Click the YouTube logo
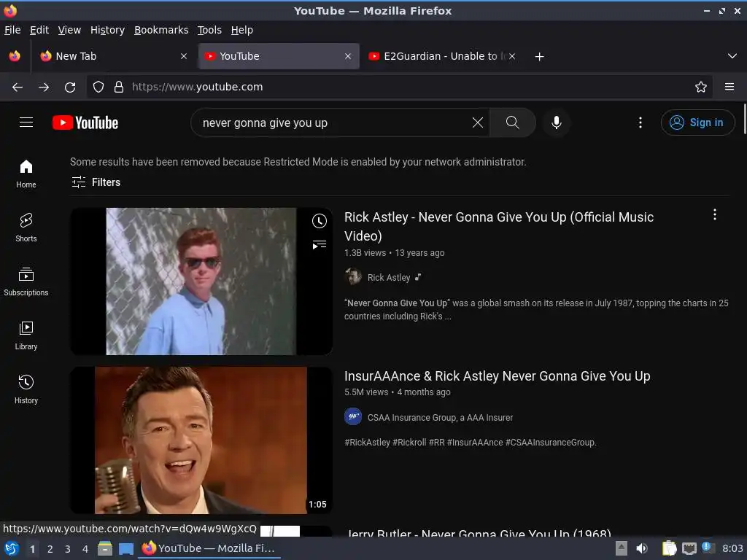747x560 pixels. pyautogui.click(x=85, y=122)
